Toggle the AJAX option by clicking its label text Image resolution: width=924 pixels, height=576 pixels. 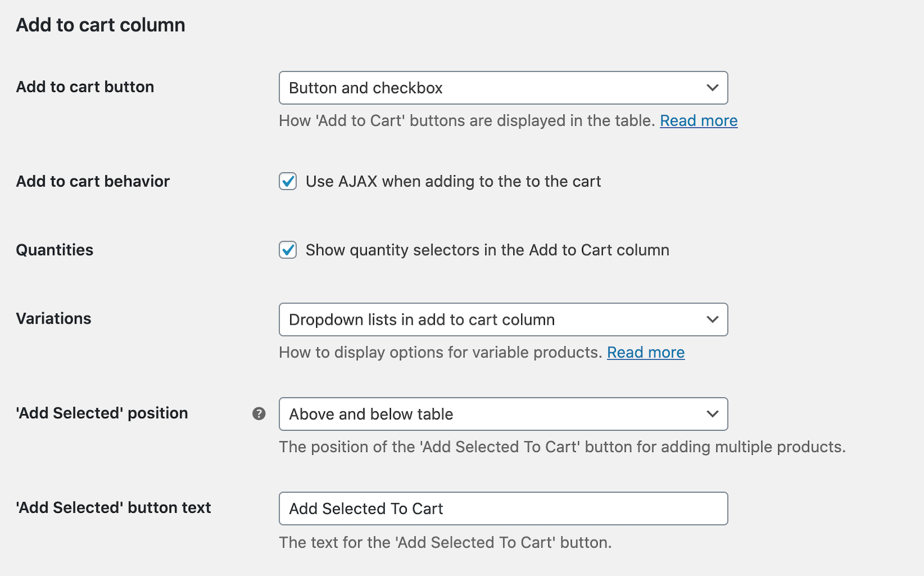(x=453, y=181)
